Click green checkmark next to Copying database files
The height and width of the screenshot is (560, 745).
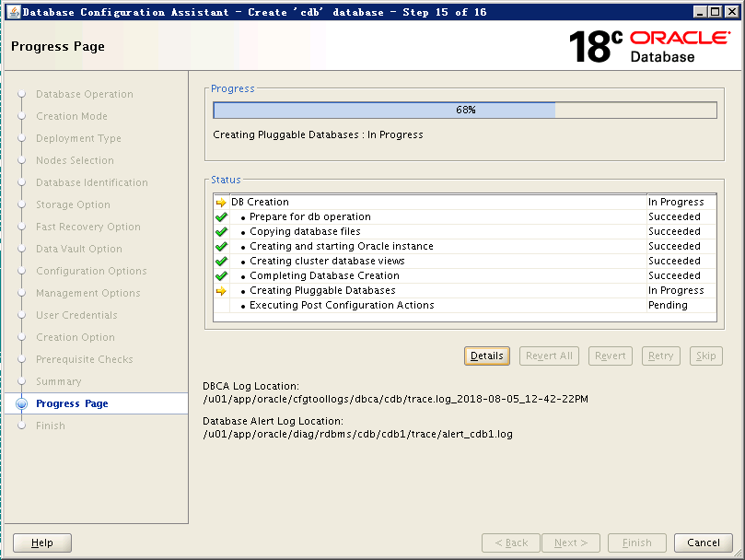tap(221, 232)
